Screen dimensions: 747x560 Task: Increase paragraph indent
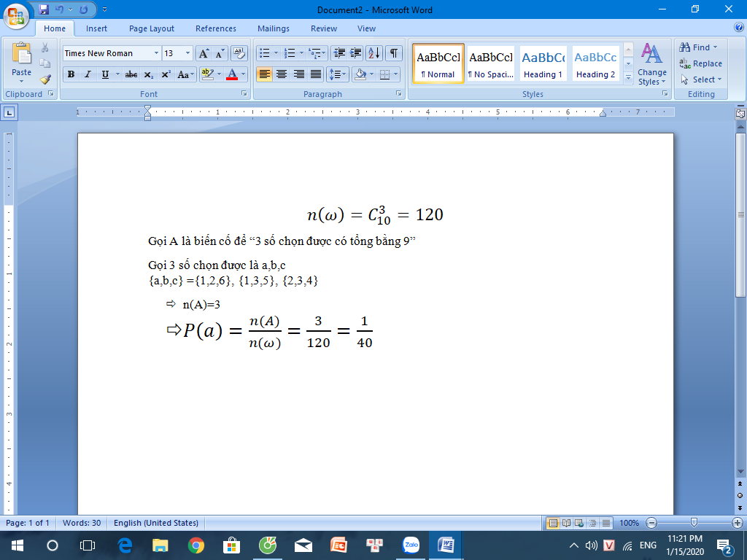click(x=356, y=53)
